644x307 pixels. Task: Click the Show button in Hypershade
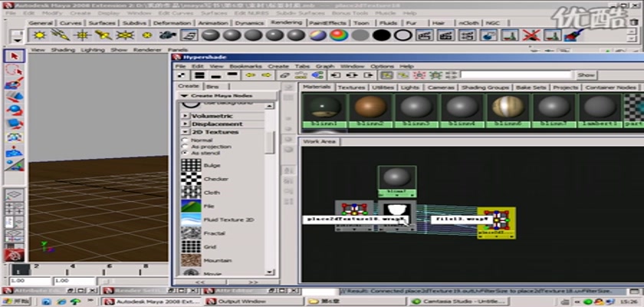click(x=586, y=75)
